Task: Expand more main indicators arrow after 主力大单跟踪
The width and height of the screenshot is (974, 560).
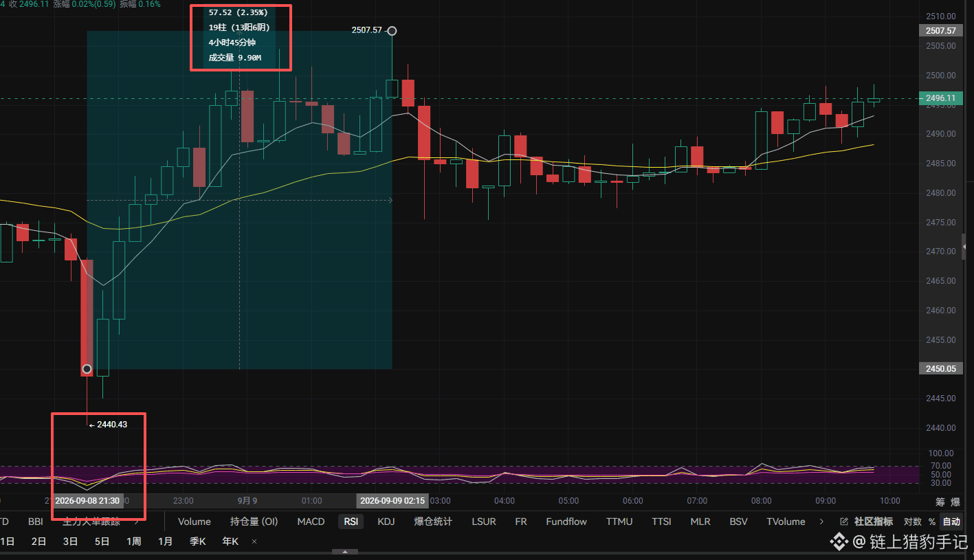Action: click(136, 522)
